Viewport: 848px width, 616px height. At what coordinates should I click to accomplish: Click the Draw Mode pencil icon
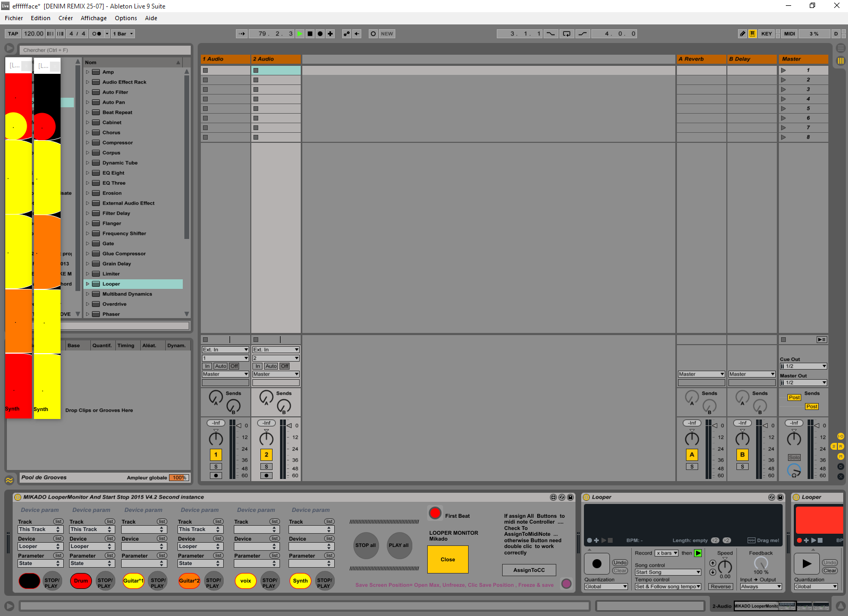click(x=742, y=33)
